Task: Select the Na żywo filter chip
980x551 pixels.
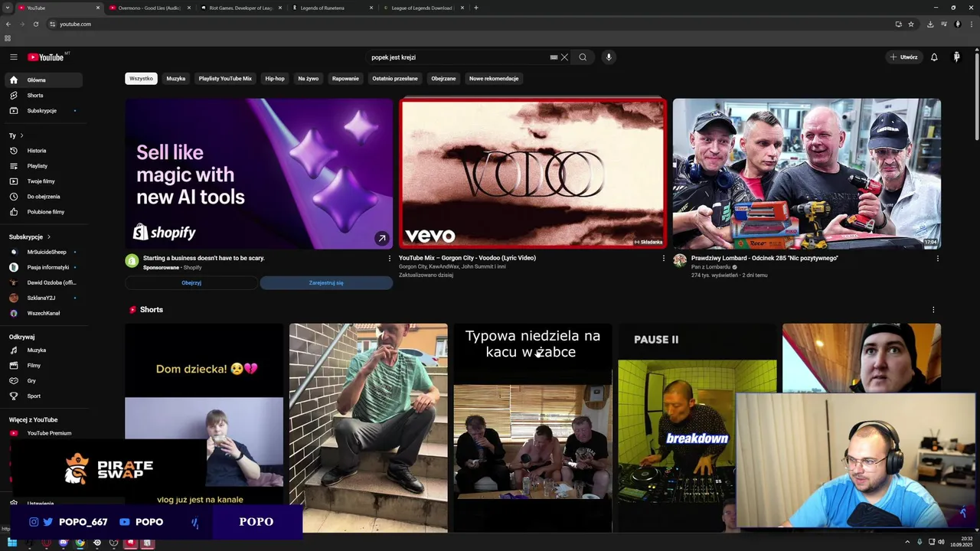Action: (309, 79)
